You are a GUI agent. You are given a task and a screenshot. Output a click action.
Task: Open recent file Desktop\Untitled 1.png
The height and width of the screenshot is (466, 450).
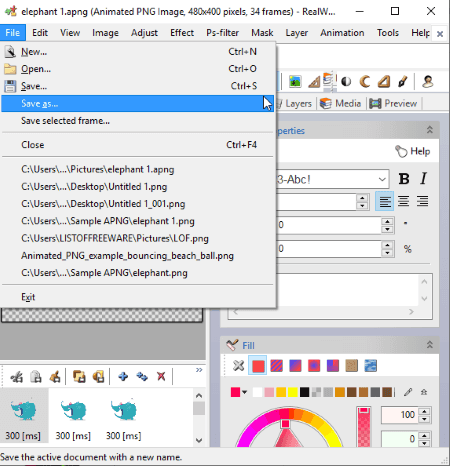tap(94, 187)
